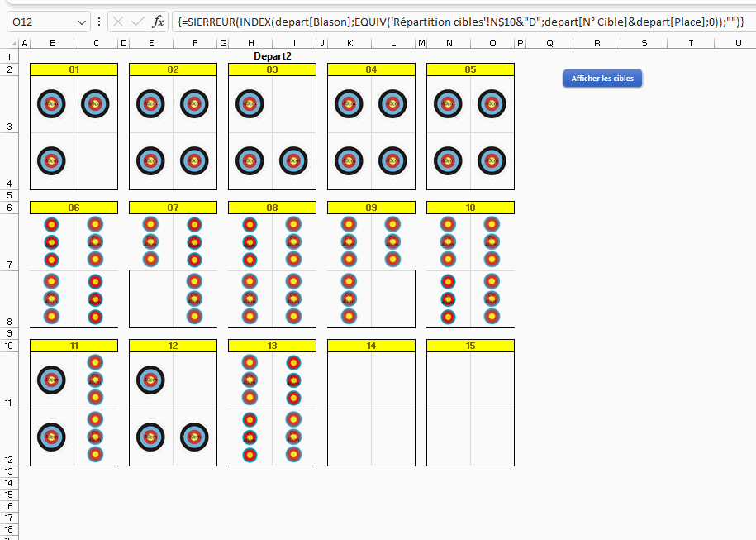Select the "Depart2" title cell
Screen dimensions: 756x540
[272, 56]
